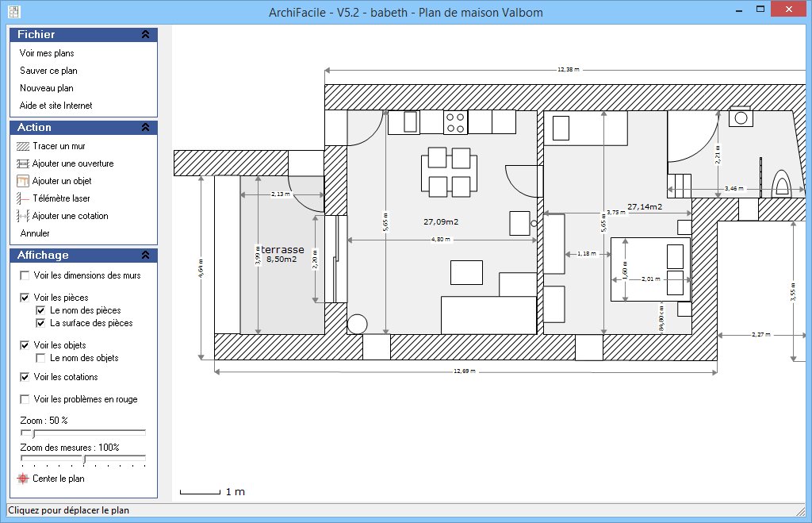This screenshot has height=523, width=812.
Task: Click the Ajouter une ouverture label
Action: click(x=73, y=163)
